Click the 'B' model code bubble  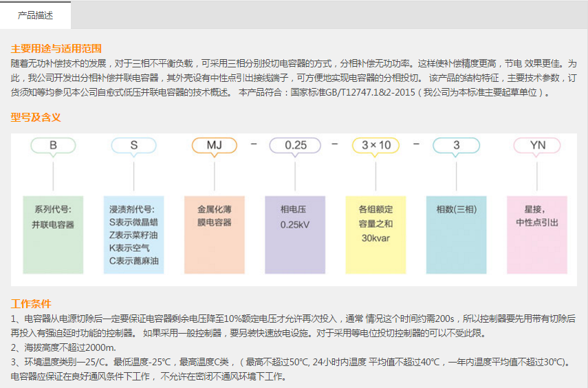coord(53,145)
